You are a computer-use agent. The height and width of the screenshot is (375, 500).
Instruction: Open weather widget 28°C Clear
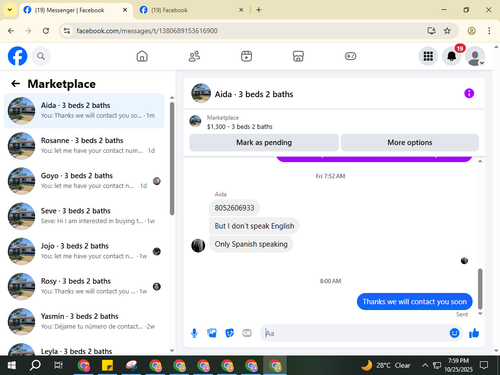tap(386, 365)
